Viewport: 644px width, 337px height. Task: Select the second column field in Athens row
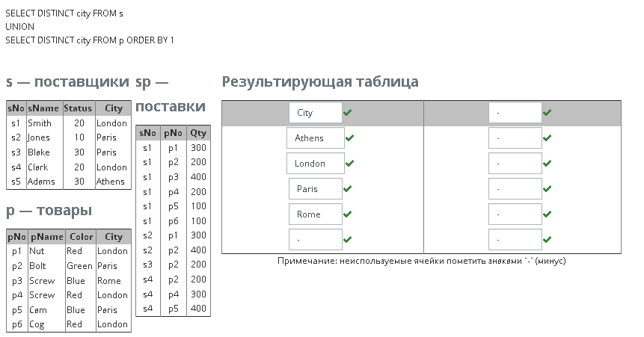(515, 138)
